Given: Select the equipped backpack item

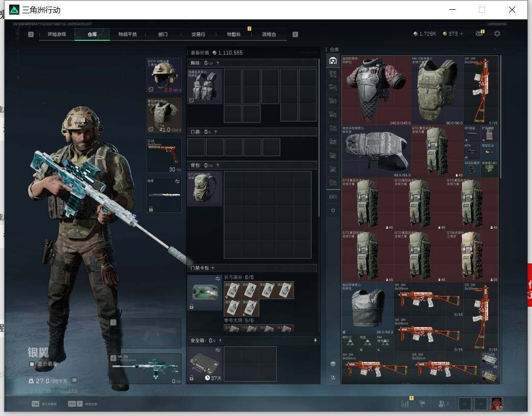Looking at the screenshot, I should [x=205, y=189].
